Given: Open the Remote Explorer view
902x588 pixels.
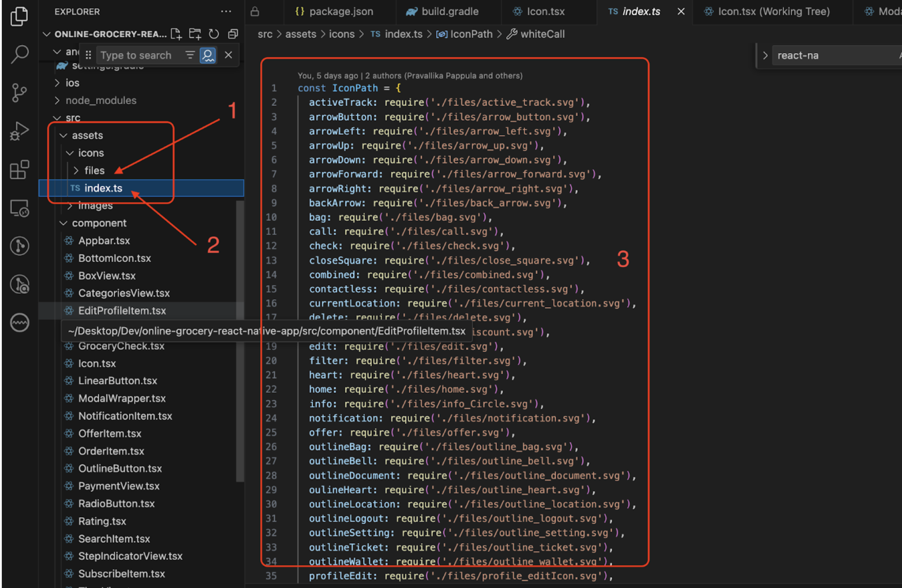Looking at the screenshot, I should coord(19,208).
